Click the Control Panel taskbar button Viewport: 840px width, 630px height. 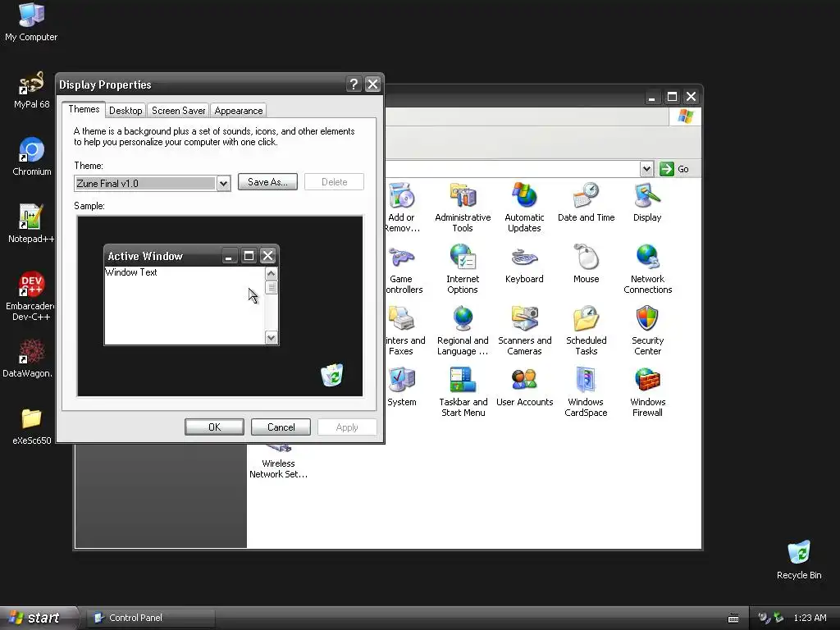151,618
